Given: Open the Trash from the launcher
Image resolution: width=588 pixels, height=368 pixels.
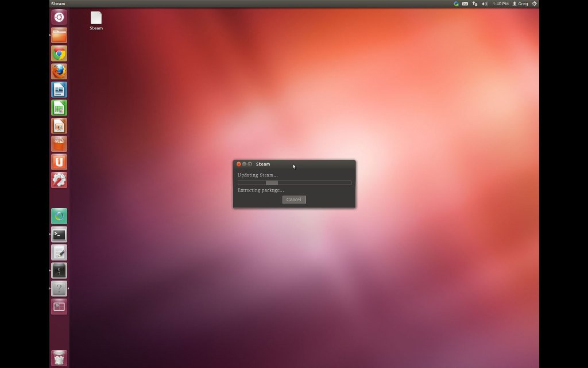Looking at the screenshot, I should (x=59, y=358).
